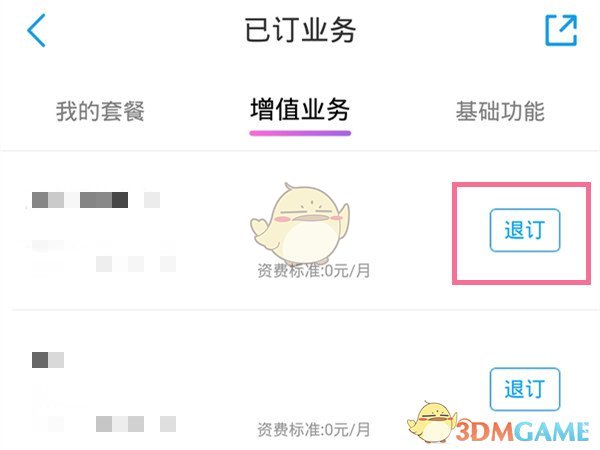
Task: Switch to the 我的套餐 tab
Action: pyautogui.click(x=100, y=111)
